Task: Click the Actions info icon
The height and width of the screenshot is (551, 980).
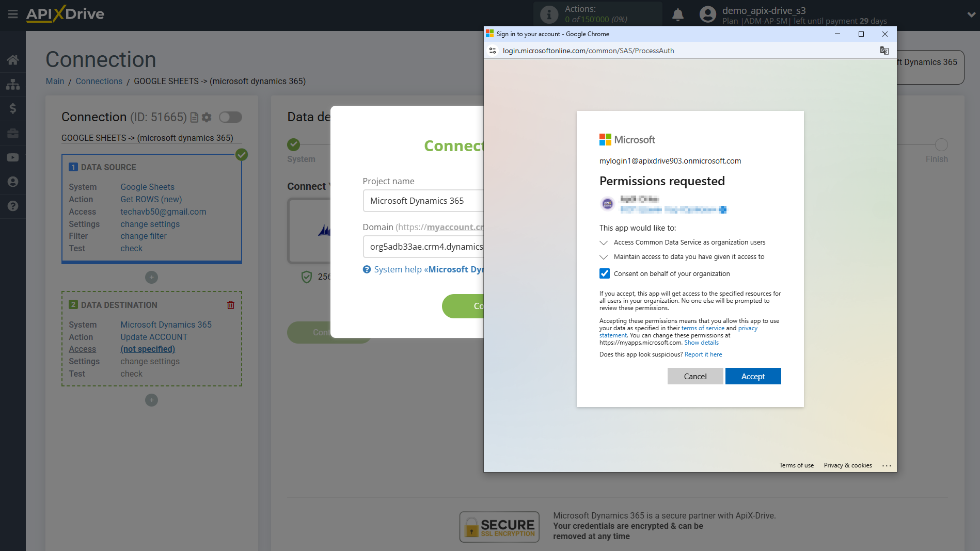Action: tap(549, 14)
